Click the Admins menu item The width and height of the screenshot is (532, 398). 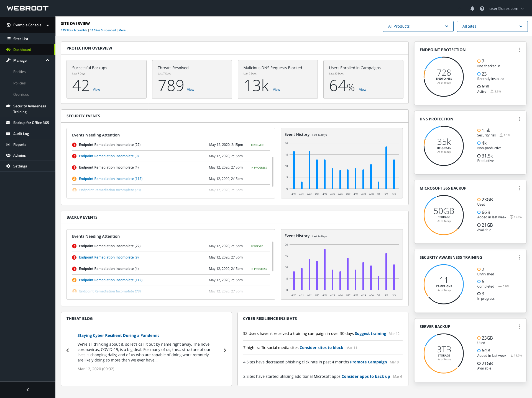tap(28, 155)
